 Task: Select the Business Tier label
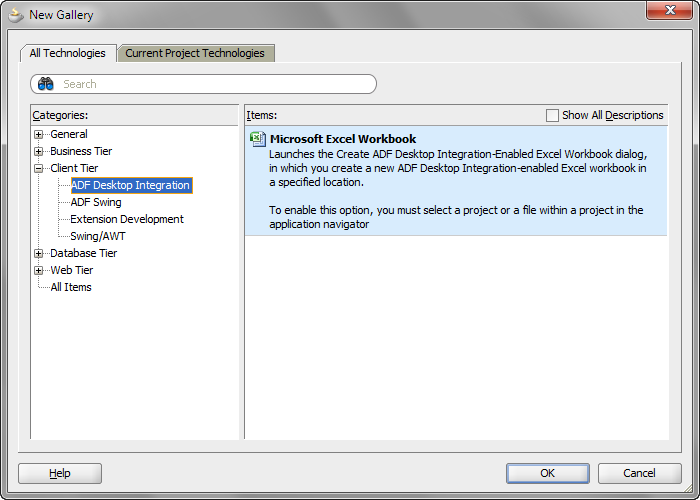[x=81, y=151]
